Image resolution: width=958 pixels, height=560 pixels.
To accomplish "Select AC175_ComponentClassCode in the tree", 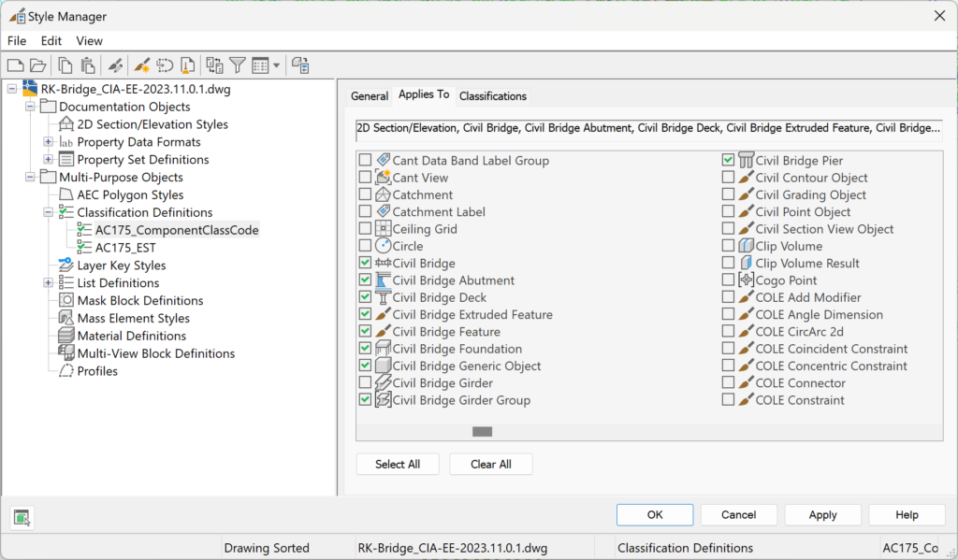I will pyautogui.click(x=177, y=230).
